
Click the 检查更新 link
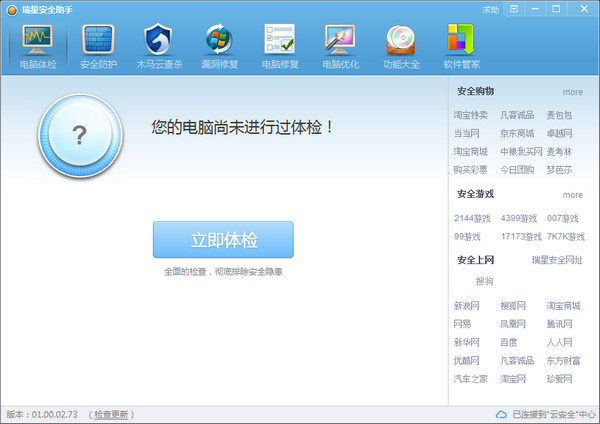pos(111,414)
